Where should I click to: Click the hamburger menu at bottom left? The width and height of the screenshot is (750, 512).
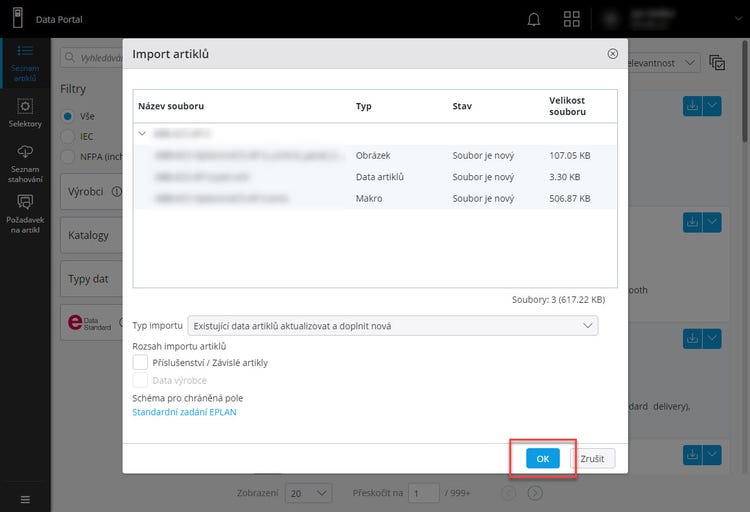point(25,499)
